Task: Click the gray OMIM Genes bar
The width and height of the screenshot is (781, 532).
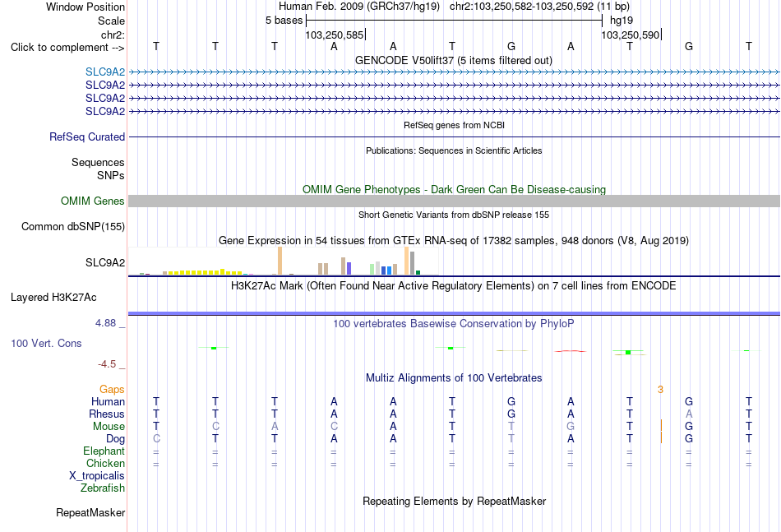Action: tap(454, 201)
